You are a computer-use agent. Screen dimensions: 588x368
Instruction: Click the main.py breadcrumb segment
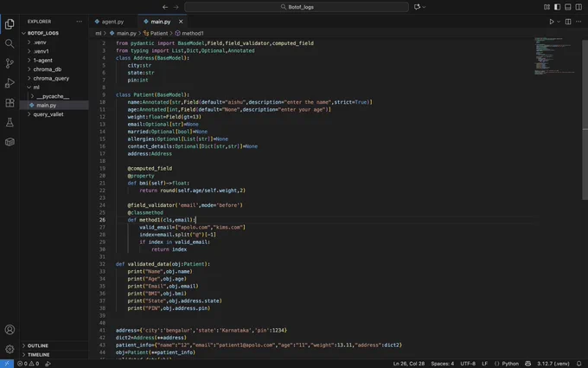pos(126,33)
